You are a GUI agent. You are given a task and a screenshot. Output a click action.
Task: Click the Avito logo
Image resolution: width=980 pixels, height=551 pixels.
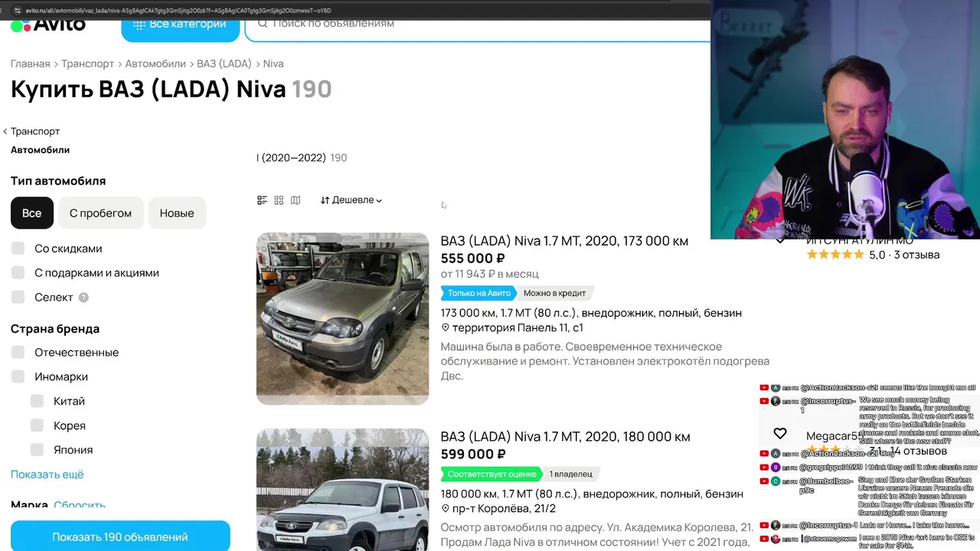[x=47, y=24]
